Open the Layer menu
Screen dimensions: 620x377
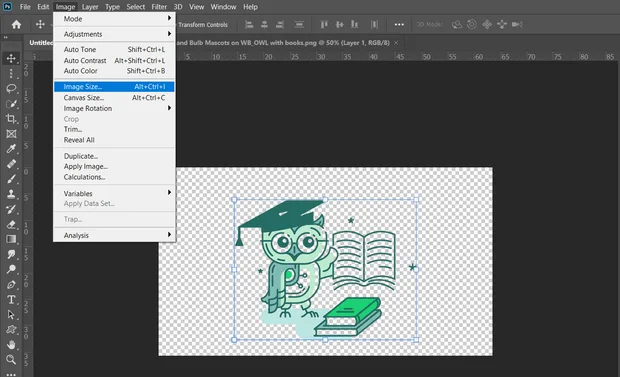pos(90,7)
